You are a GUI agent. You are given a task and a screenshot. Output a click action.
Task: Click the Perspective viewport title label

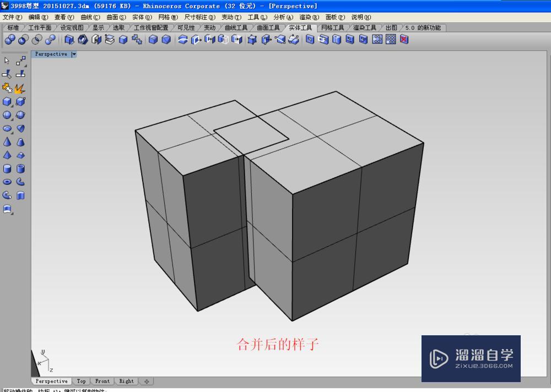click(51, 54)
